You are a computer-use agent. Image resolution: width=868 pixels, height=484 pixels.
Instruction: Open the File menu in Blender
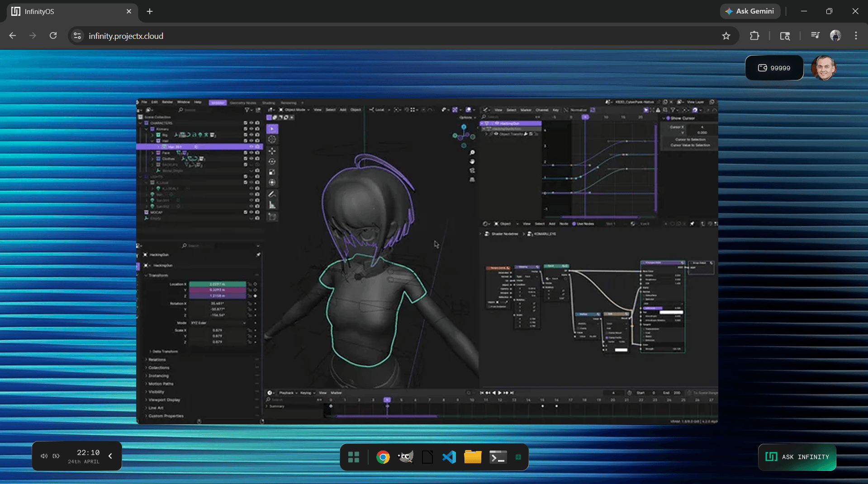tap(145, 103)
